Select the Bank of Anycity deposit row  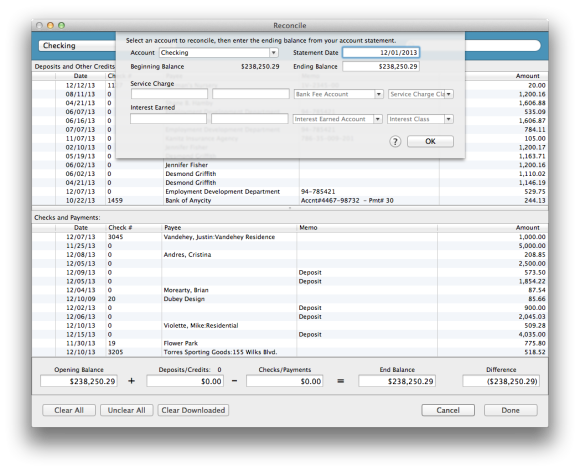coord(290,201)
